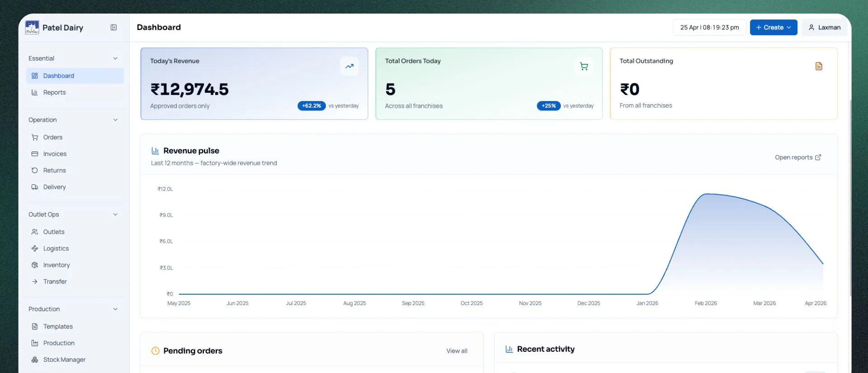868x373 pixels.
Task: Click the Inventory icon in sidebar
Action: click(35, 265)
